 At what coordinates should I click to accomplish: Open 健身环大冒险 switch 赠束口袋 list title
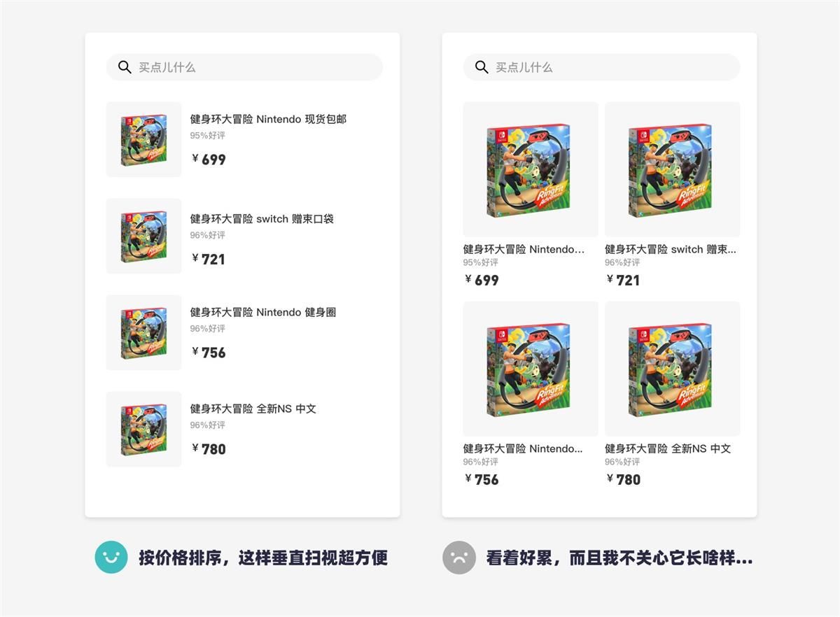click(262, 218)
